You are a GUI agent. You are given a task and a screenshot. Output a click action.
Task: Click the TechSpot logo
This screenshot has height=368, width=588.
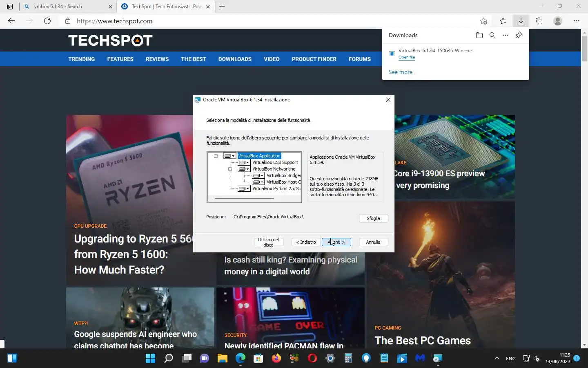(x=110, y=40)
